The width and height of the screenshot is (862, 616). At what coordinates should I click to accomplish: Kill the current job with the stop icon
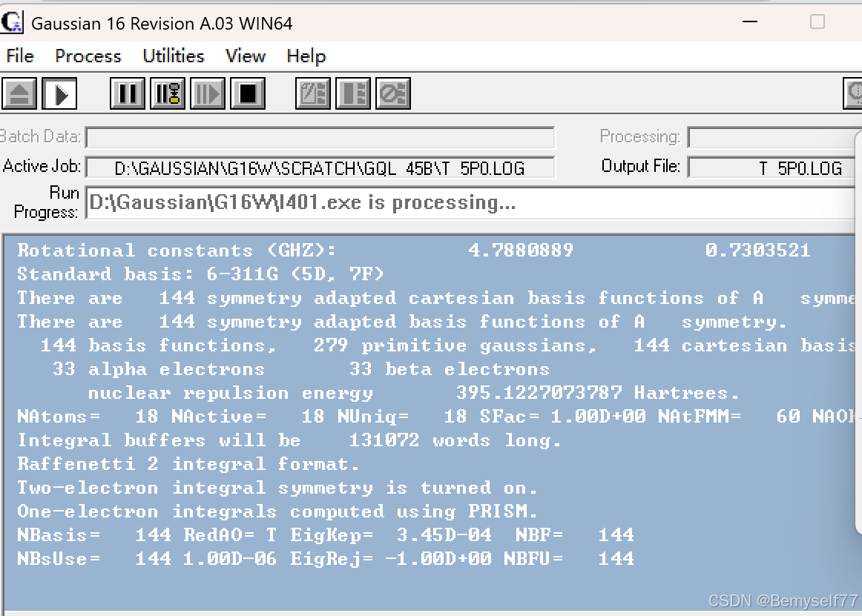(x=248, y=94)
